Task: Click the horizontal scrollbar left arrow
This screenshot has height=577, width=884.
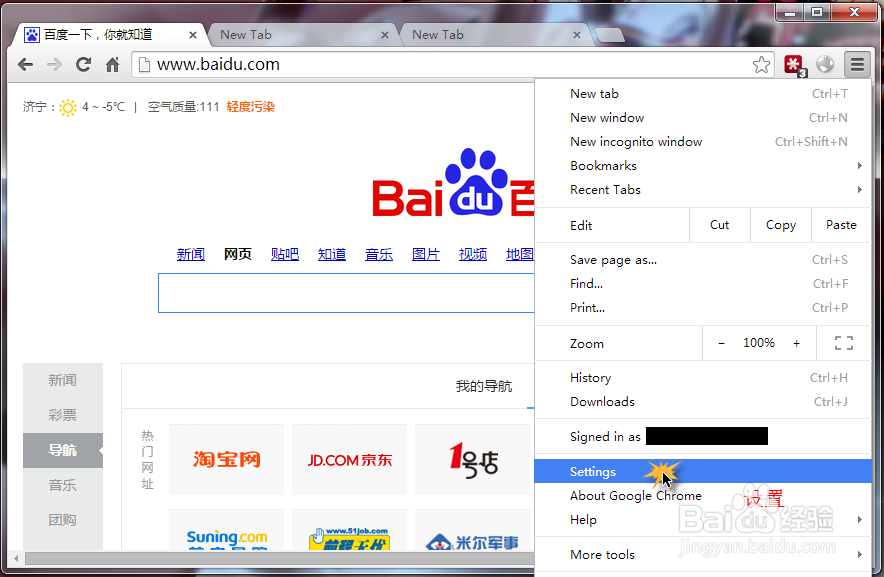Action: (x=16, y=558)
